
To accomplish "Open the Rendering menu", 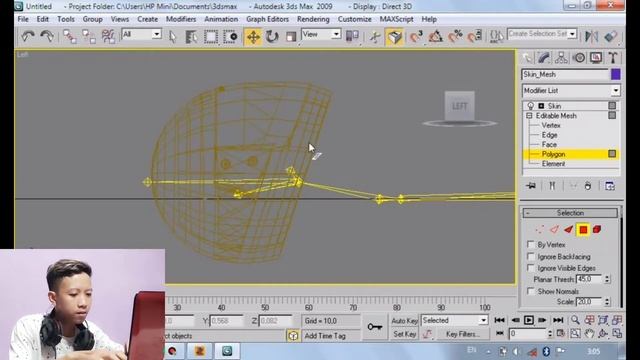I will tap(313, 19).
